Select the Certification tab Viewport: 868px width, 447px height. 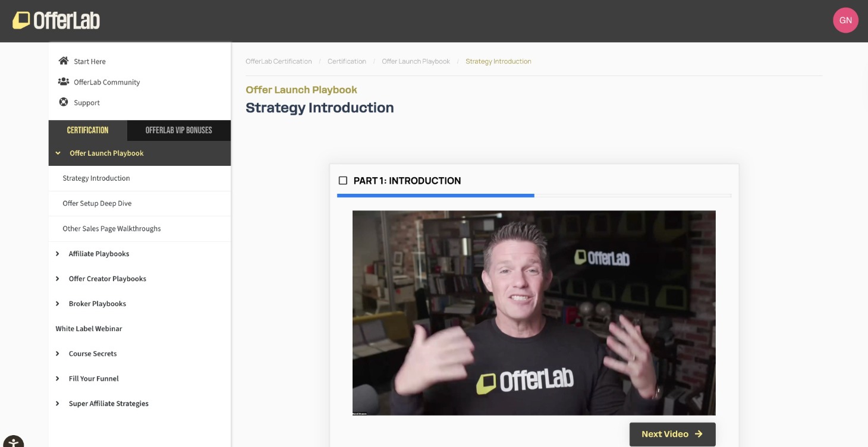[x=87, y=130]
